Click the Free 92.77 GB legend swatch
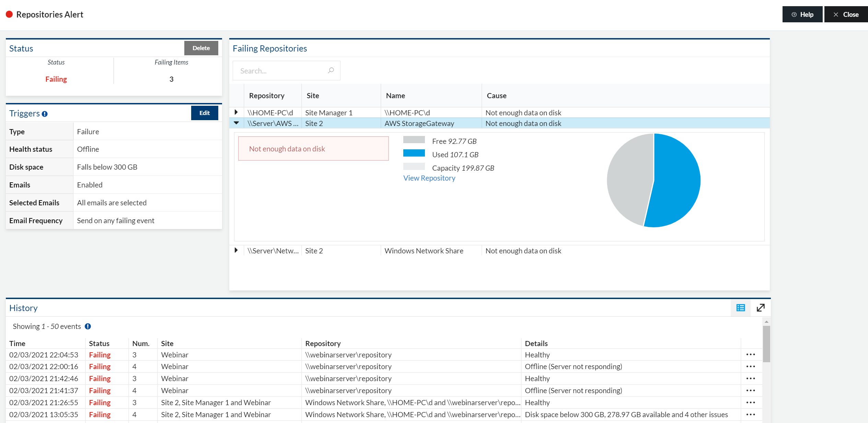This screenshot has width=868, height=423. [x=414, y=140]
